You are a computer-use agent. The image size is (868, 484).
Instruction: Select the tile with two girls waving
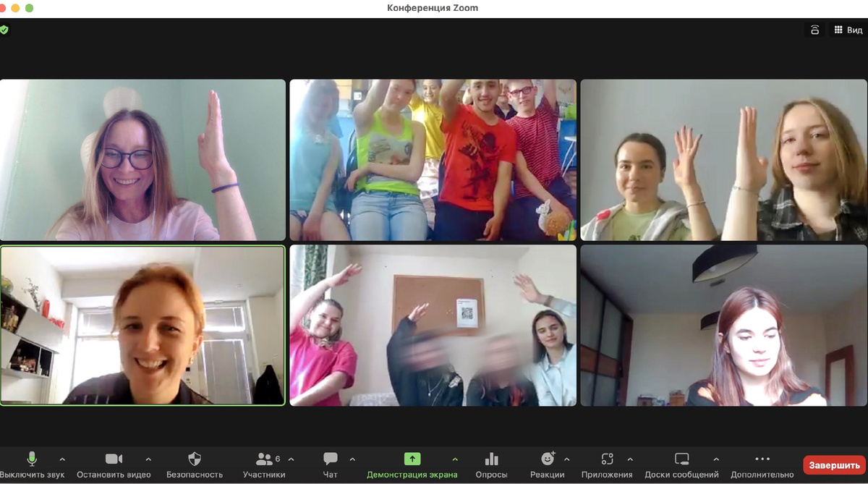[x=723, y=160]
